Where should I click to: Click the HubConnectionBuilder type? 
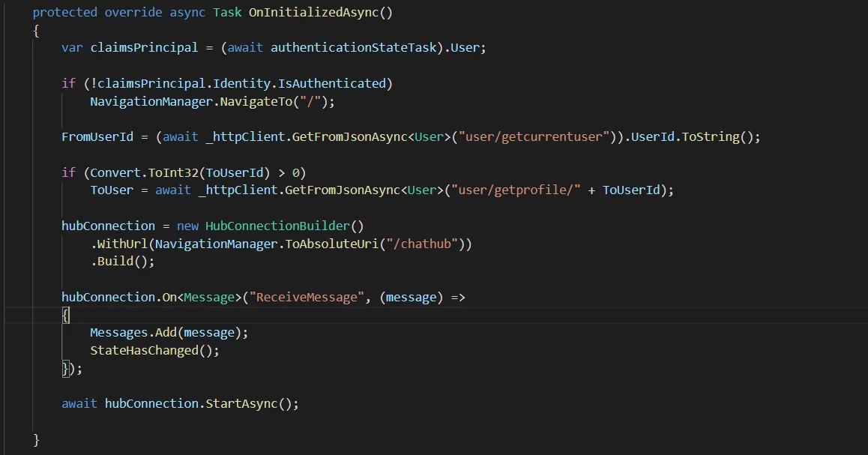[x=277, y=226]
